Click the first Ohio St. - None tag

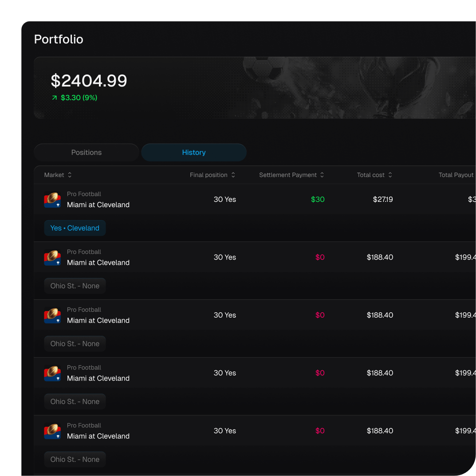click(75, 286)
